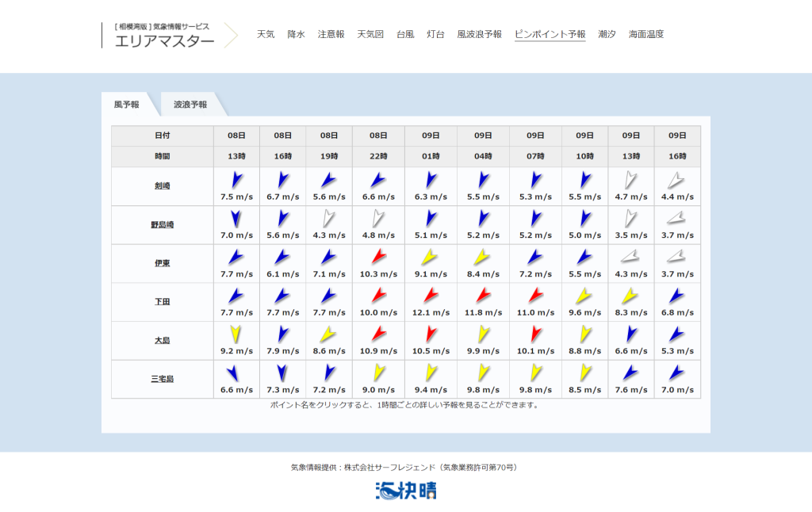Open the 海面温度 navigation item

click(x=646, y=34)
